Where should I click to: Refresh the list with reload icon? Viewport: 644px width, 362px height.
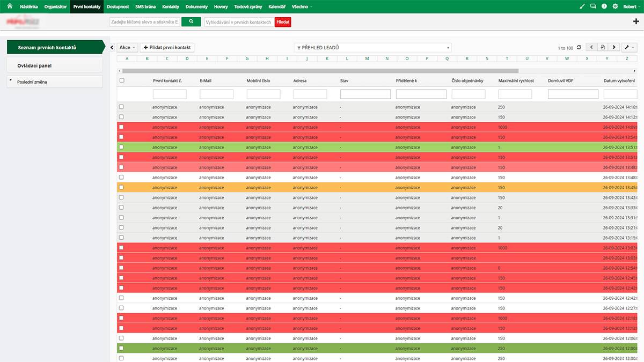(579, 48)
